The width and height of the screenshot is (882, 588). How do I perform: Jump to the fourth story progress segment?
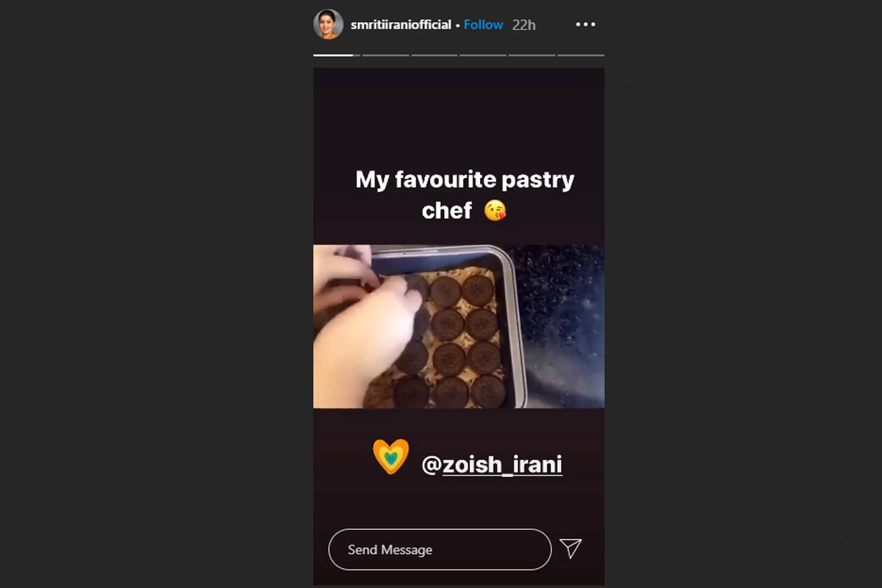(x=483, y=55)
